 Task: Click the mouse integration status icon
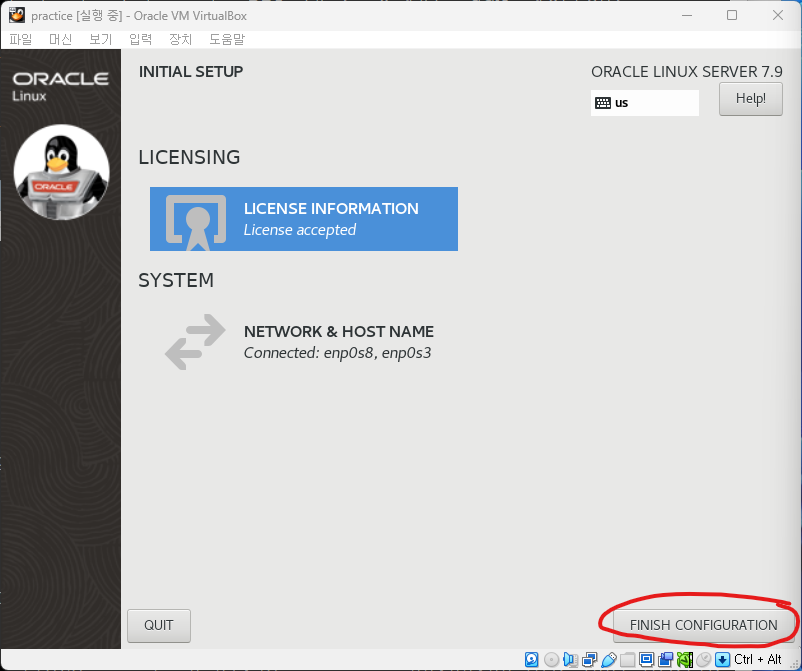[704, 659]
